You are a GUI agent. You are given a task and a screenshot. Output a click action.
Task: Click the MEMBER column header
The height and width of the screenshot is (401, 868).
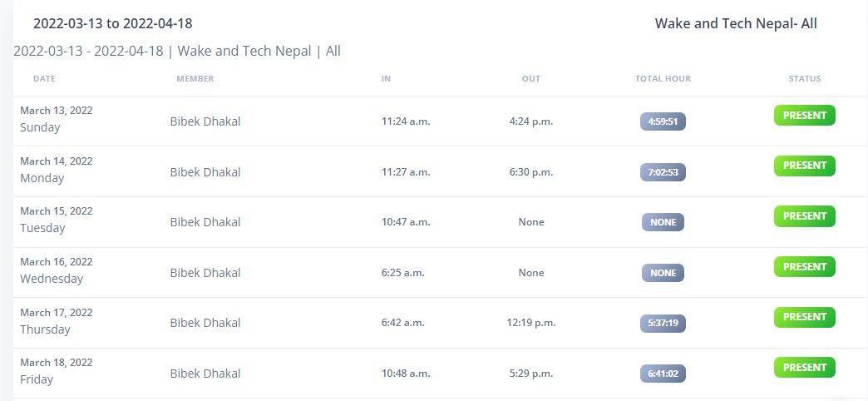pyautogui.click(x=195, y=79)
